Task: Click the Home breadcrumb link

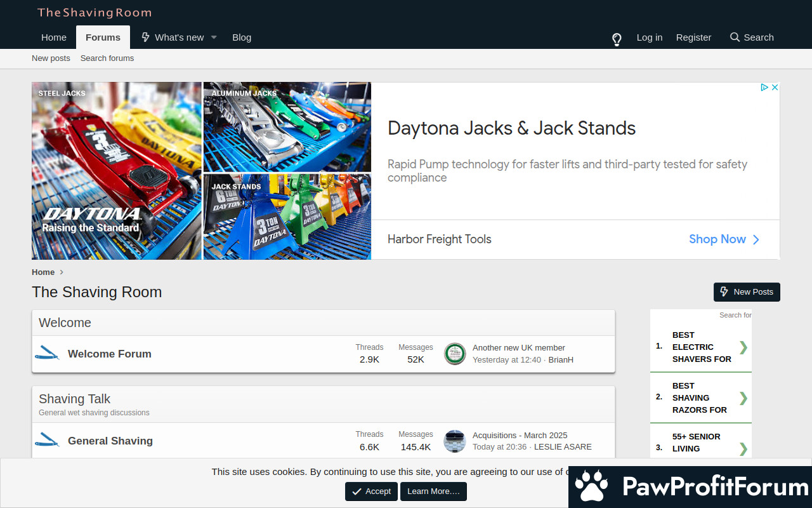Action: pyautogui.click(x=43, y=272)
